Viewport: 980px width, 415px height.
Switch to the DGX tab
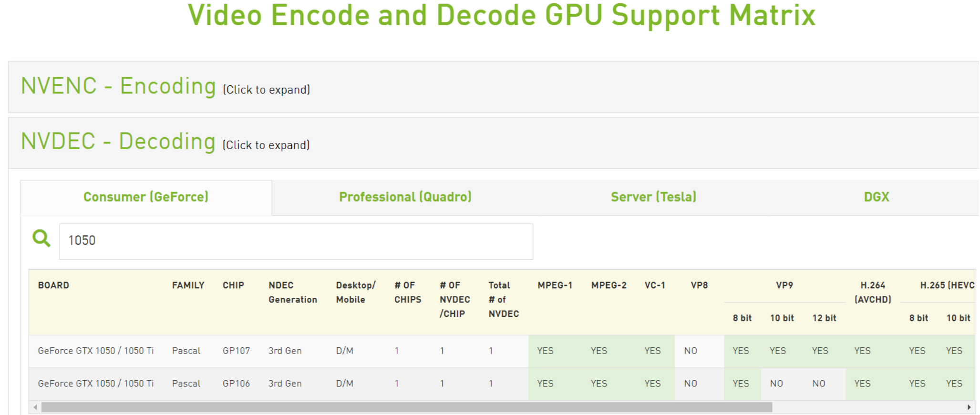[877, 197]
